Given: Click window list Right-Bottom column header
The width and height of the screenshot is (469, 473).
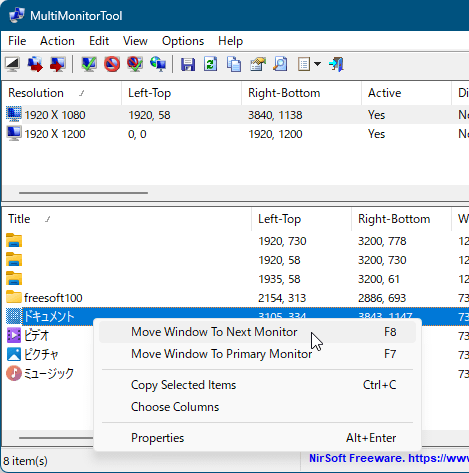Looking at the screenshot, I should pyautogui.click(x=401, y=219).
